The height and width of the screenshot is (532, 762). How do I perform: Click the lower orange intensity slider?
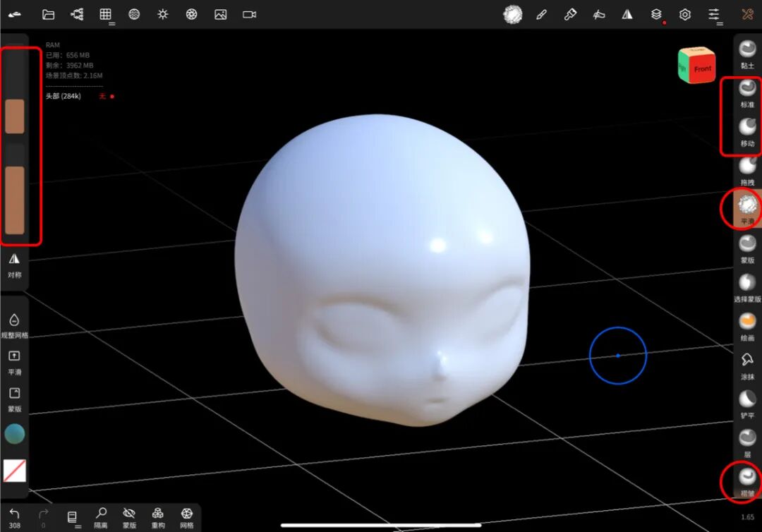pos(15,200)
